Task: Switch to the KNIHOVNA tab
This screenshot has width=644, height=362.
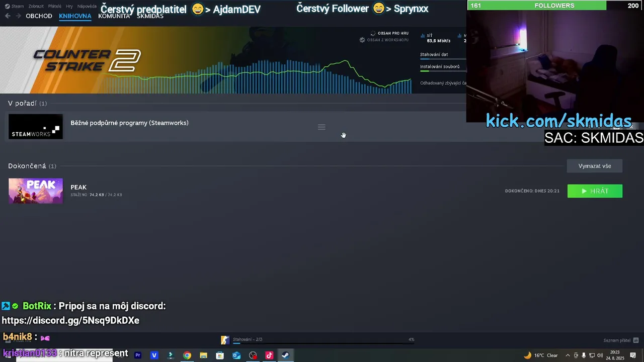Action: pyautogui.click(x=75, y=16)
